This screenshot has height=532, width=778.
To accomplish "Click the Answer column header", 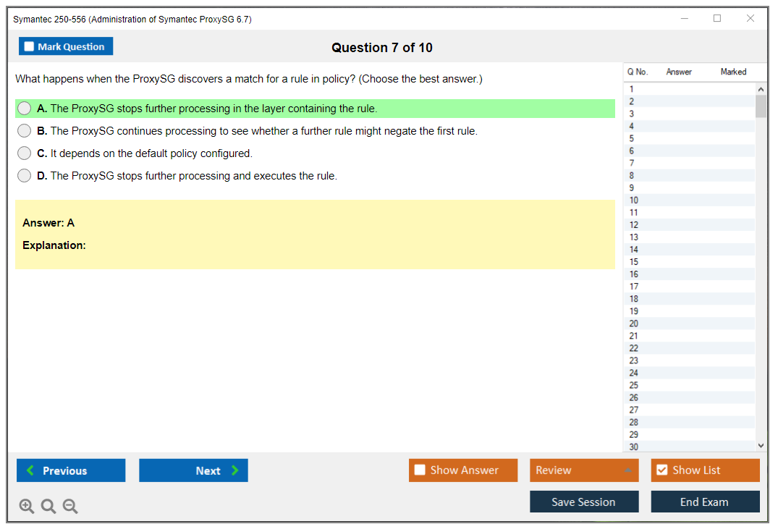I will [x=679, y=72].
